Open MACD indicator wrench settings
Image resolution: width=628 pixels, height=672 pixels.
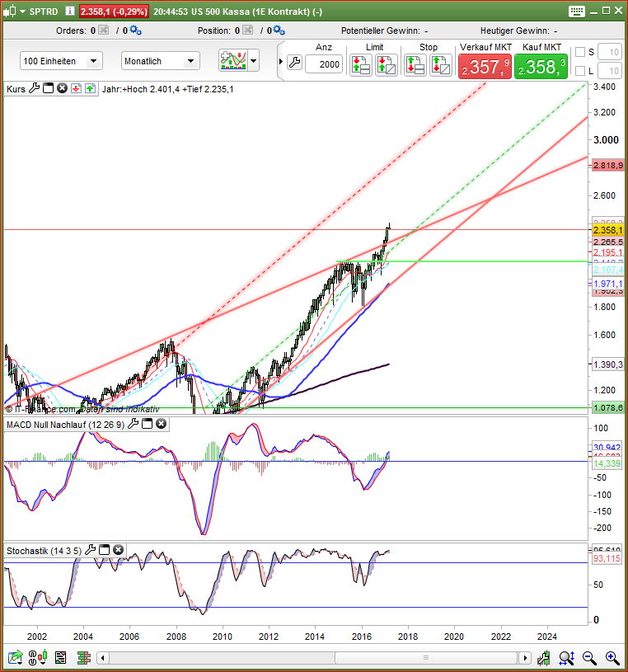134,424
